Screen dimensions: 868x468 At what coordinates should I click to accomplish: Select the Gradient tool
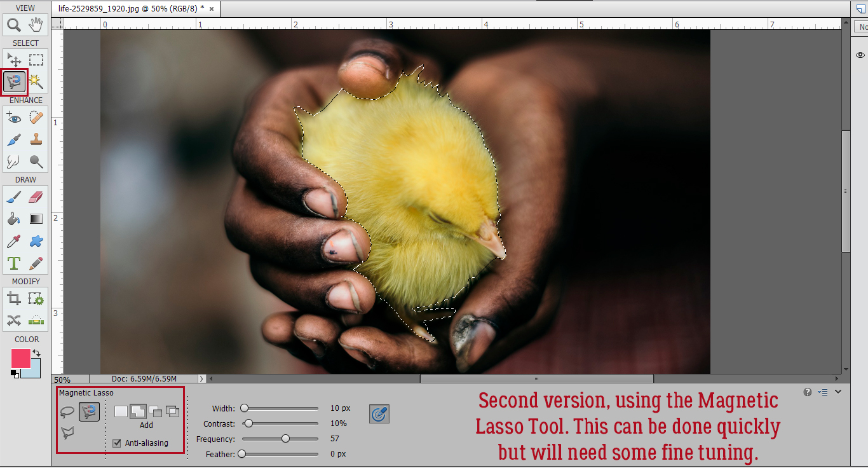(x=36, y=219)
